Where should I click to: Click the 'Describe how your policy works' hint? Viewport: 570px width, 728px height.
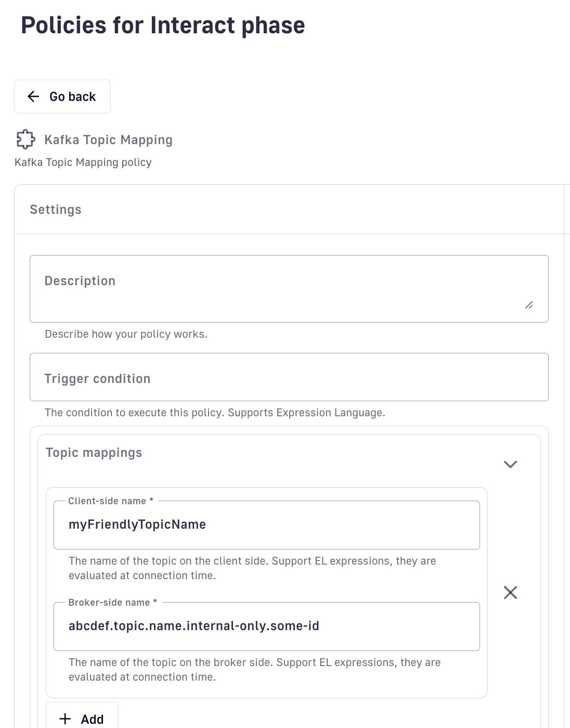point(126,334)
